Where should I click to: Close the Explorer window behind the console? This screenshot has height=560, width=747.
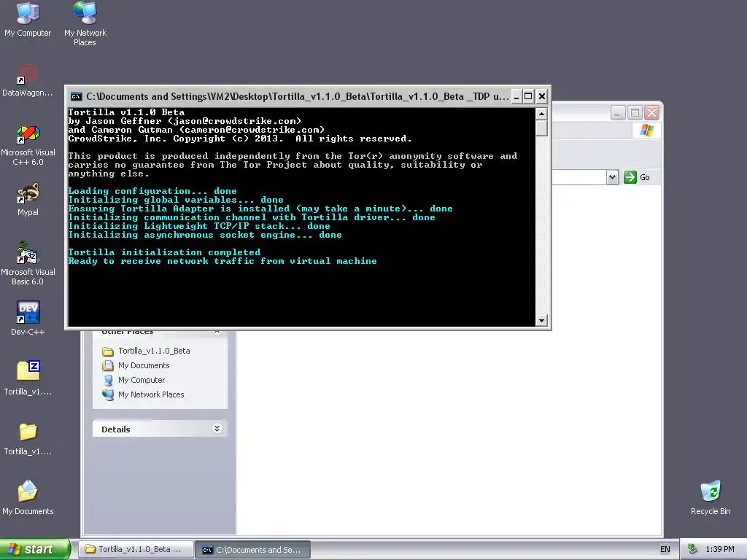point(651,113)
